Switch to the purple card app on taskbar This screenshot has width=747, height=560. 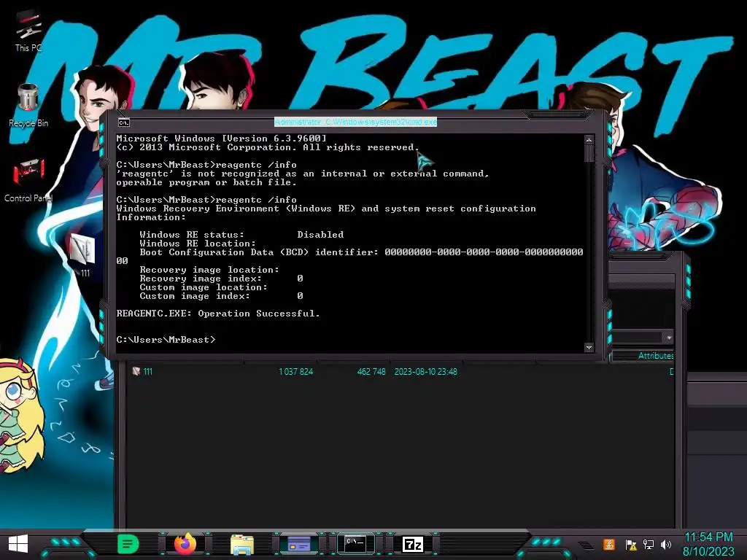click(x=299, y=544)
